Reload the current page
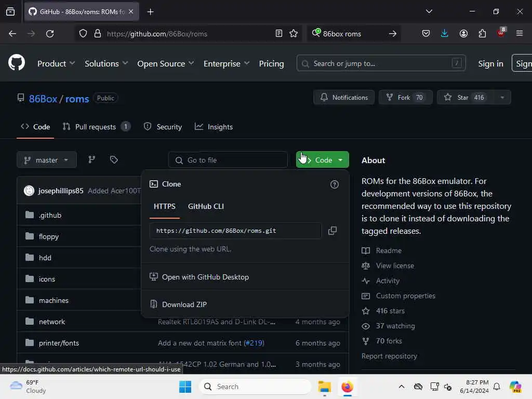This screenshot has height=399, width=532. click(50, 34)
